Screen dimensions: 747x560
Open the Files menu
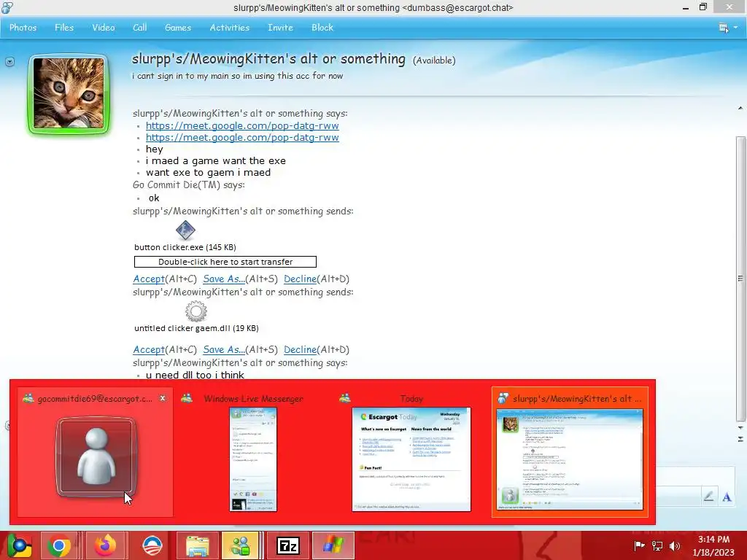click(x=64, y=28)
